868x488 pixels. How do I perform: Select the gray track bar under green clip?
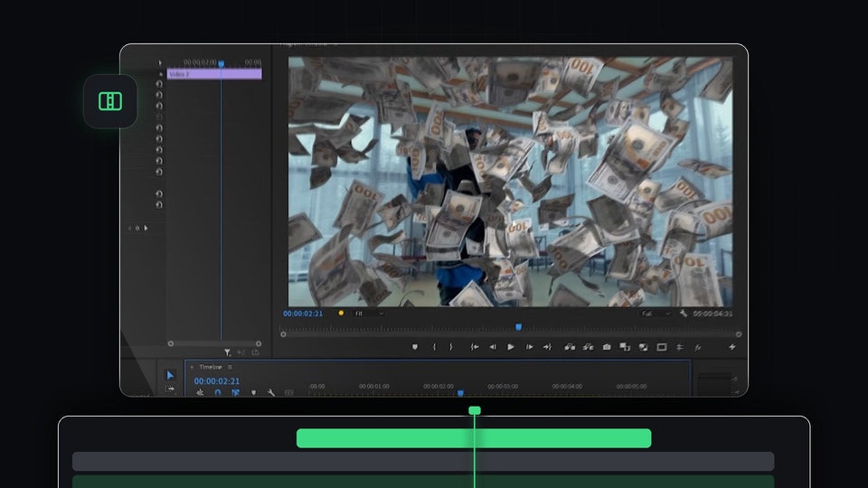423,462
